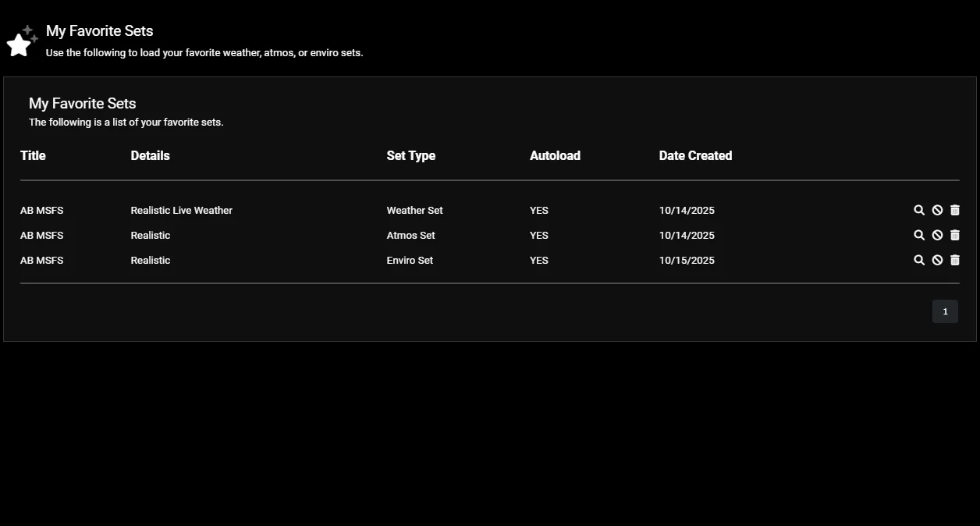Viewport: 980px width, 526px height.
Task: Click the Details column header
Action: (150, 155)
